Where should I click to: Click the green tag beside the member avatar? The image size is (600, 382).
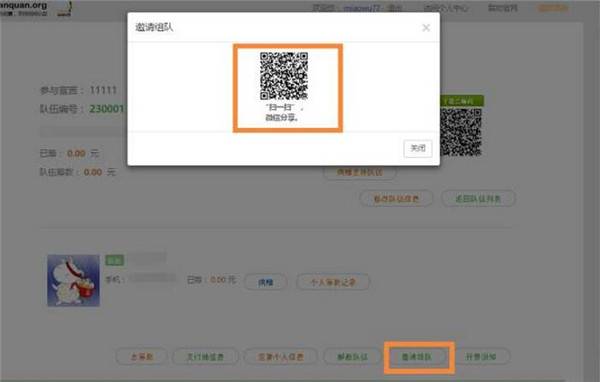click(114, 261)
